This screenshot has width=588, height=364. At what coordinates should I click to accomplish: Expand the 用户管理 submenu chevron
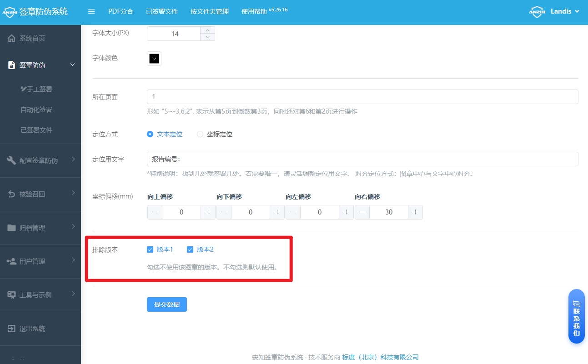73,260
